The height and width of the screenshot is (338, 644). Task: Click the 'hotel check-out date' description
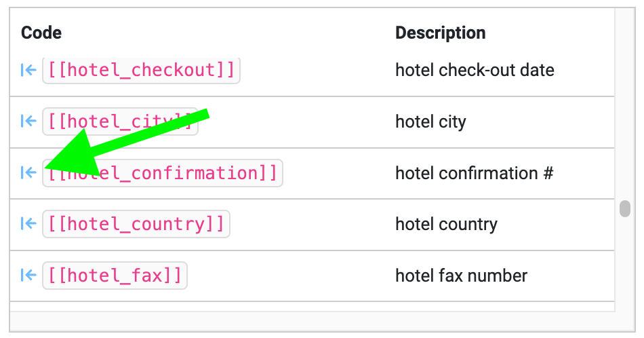pos(475,70)
